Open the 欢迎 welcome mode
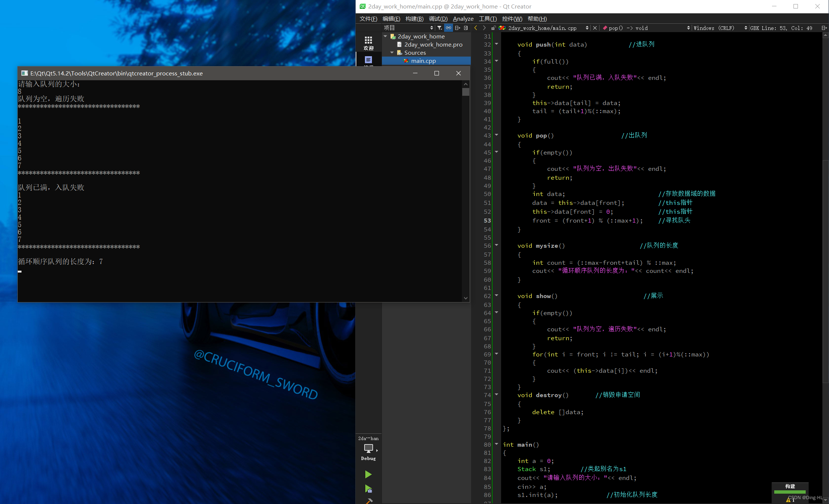The width and height of the screenshot is (829, 504). [368, 43]
